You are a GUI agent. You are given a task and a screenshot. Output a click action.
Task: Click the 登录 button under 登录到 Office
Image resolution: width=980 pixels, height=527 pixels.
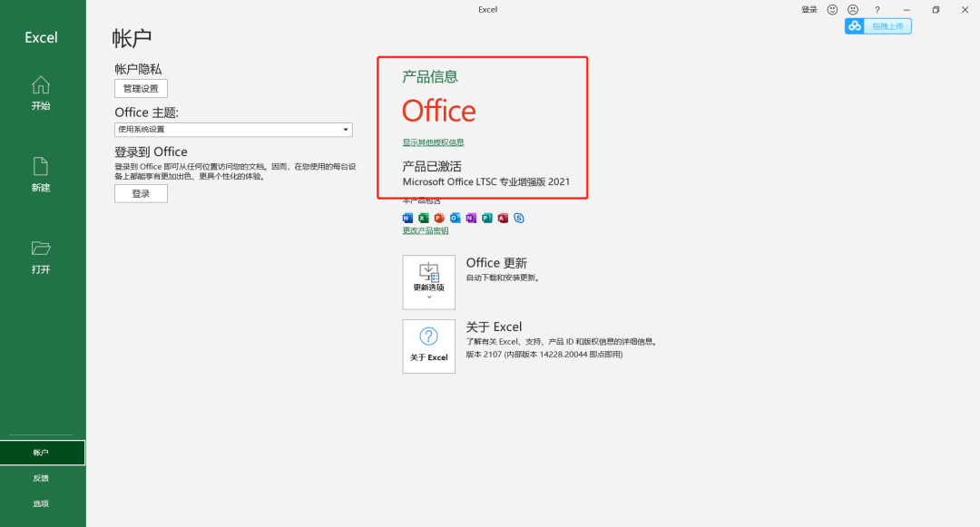141,193
